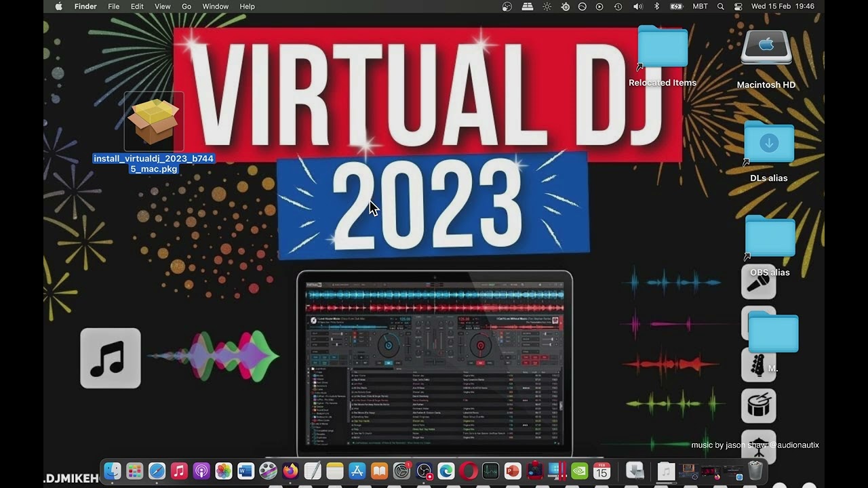This screenshot has width=868, height=488.
Task: Open the Trash in the Dock
Action: point(755,470)
